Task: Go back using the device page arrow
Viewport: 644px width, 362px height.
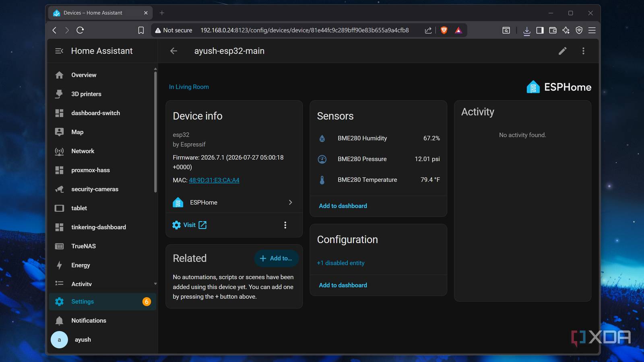Action: coord(173,51)
